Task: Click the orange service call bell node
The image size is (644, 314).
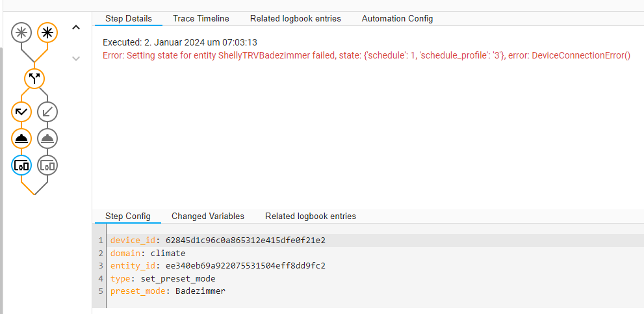Action: tap(21, 138)
